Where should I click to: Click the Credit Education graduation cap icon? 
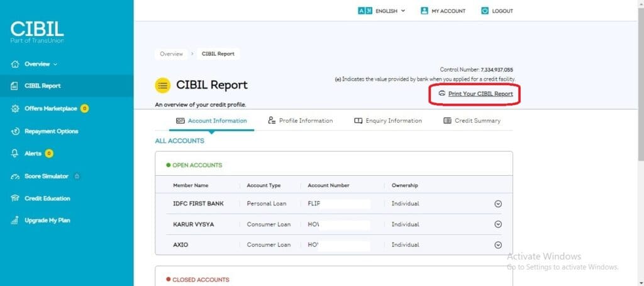tap(15, 198)
